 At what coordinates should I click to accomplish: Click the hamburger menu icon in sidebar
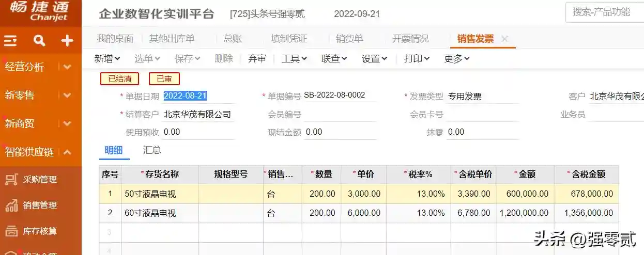[11, 41]
